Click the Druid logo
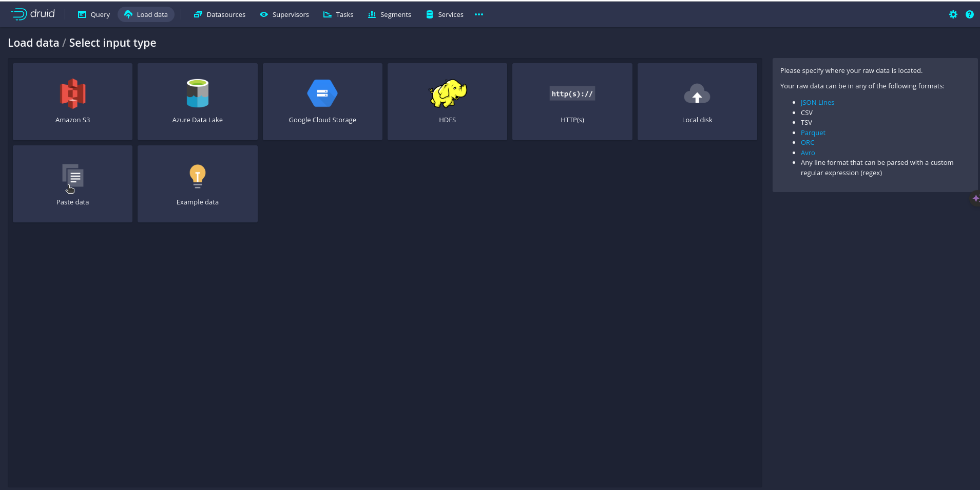The height and width of the screenshot is (490, 980). click(32, 14)
